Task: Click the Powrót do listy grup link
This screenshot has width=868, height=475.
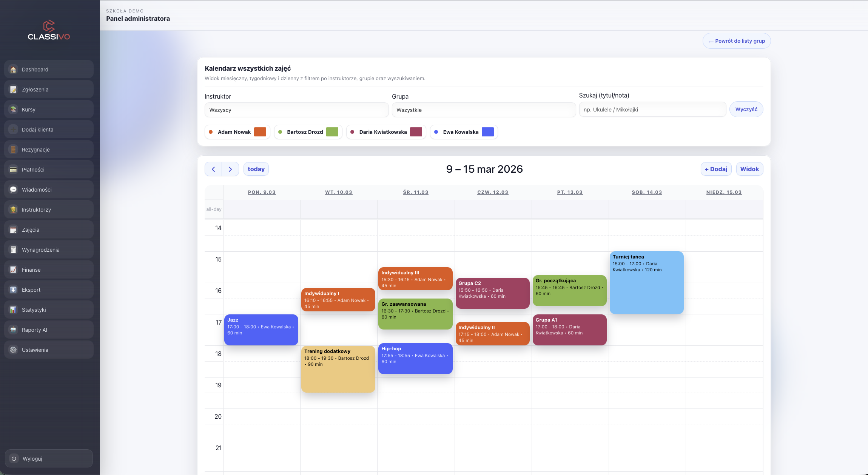Action: pos(736,41)
